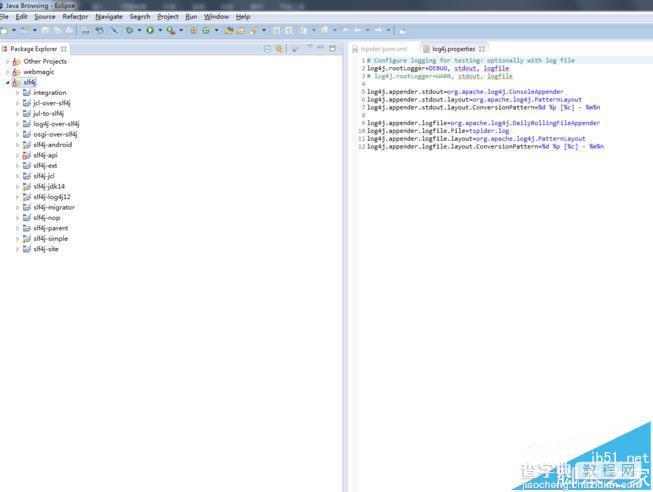
Task: Click Minimize icon of Package Explorer view
Action: [x=320, y=47]
